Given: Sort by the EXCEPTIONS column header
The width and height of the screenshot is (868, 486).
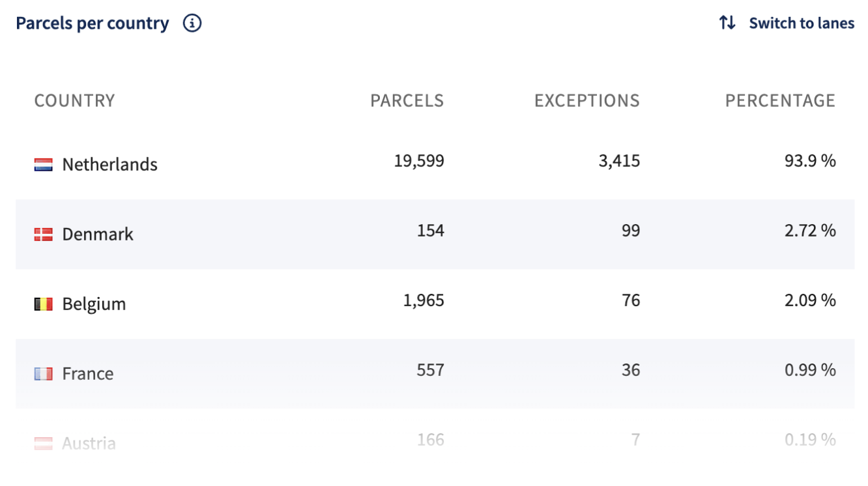Looking at the screenshot, I should [x=587, y=101].
